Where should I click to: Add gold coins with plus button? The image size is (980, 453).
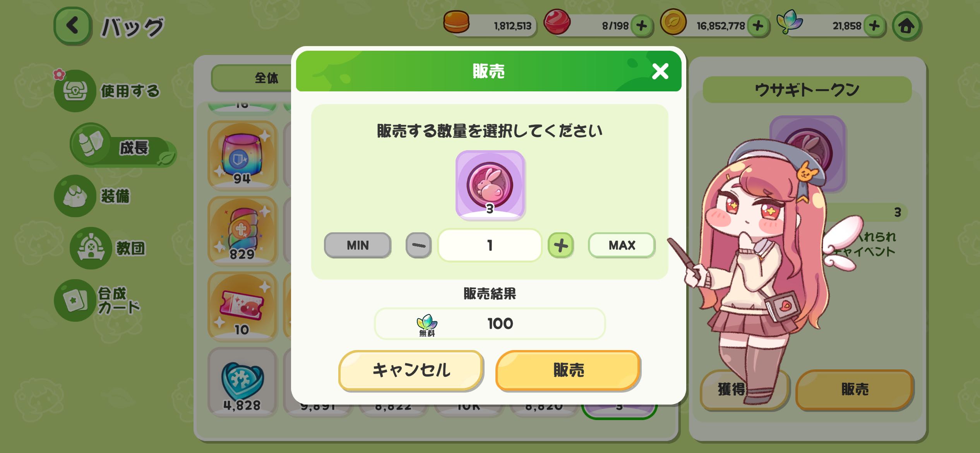point(758,26)
